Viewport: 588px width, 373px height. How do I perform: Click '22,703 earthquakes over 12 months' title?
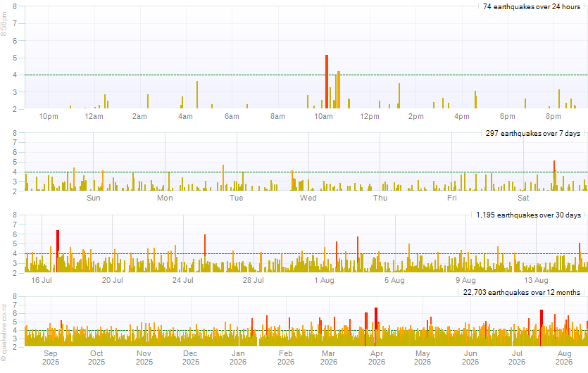point(522,292)
